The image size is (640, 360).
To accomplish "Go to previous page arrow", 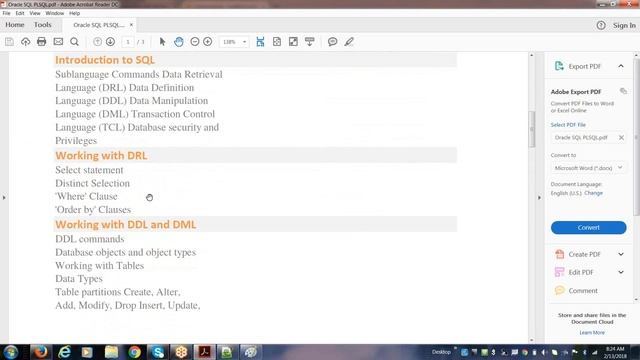I will pos(97,42).
